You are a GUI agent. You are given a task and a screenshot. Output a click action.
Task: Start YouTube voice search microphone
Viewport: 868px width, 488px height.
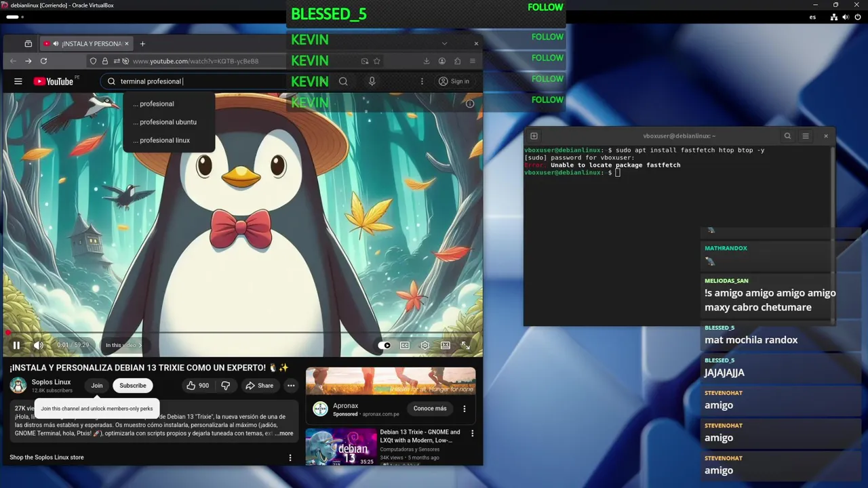372,81
